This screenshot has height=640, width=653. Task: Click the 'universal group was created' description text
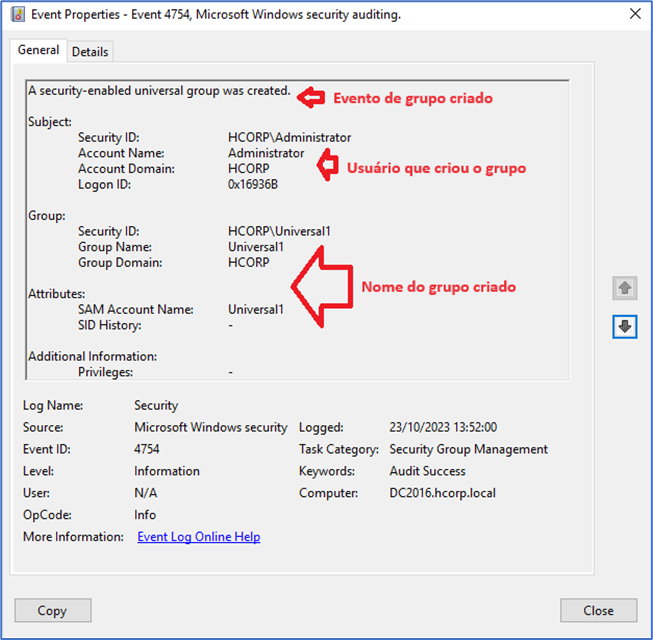coord(159,91)
